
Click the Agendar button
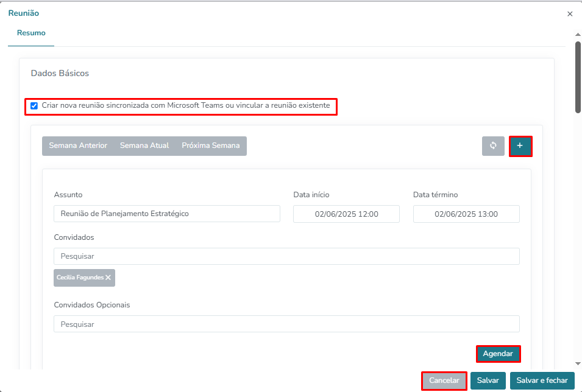[x=498, y=354]
